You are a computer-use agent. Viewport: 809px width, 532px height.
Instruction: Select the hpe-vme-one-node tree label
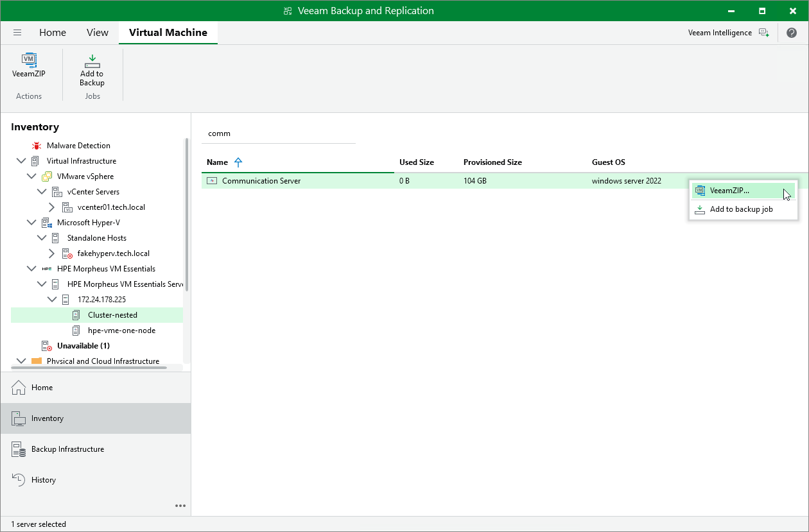[x=121, y=330]
